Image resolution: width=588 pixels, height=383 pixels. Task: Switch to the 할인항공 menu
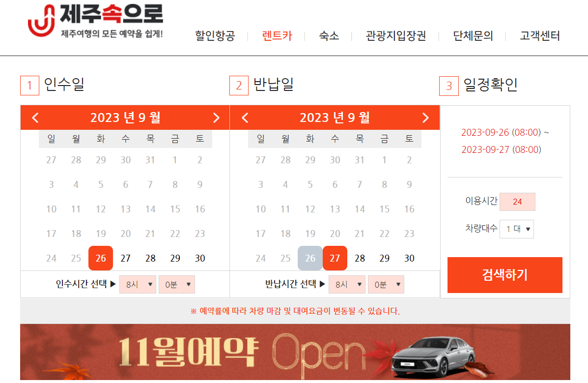pos(215,36)
